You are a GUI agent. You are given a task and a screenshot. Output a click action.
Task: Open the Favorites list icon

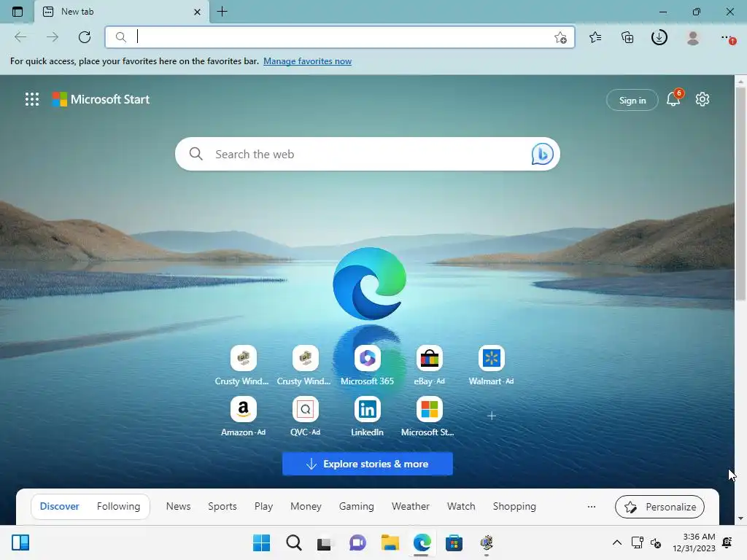pyautogui.click(x=595, y=37)
